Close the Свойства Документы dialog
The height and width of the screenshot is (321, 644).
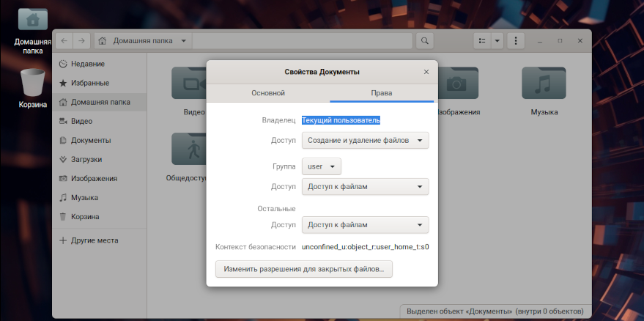pos(426,72)
